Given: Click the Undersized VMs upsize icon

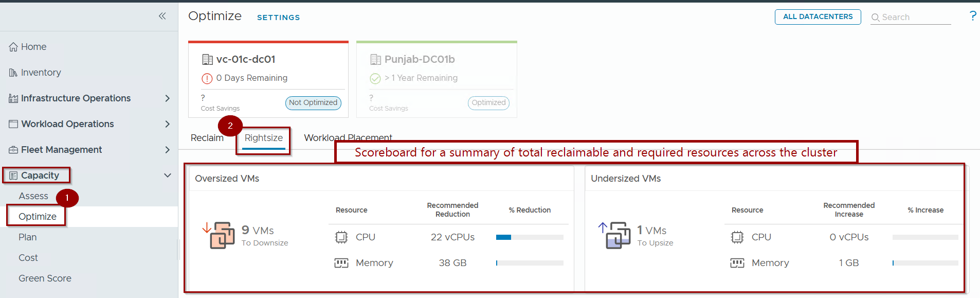Looking at the screenshot, I should (x=616, y=235).
